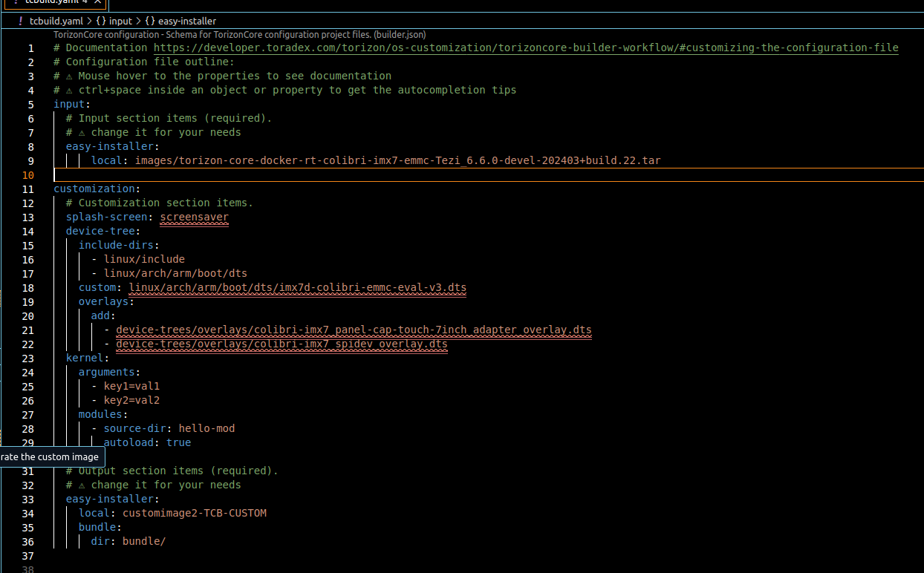Click the 'Input section items (required)' comment
The height and width of the screenshot is (573, 924).
(169, 118)
